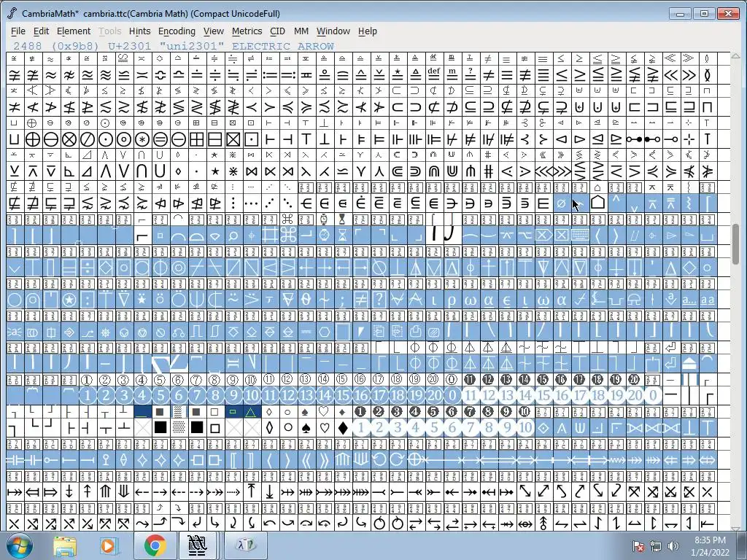747x560 pixels.
Task: Select the upwards triple arrow glyph
Action: pos(106,491)
